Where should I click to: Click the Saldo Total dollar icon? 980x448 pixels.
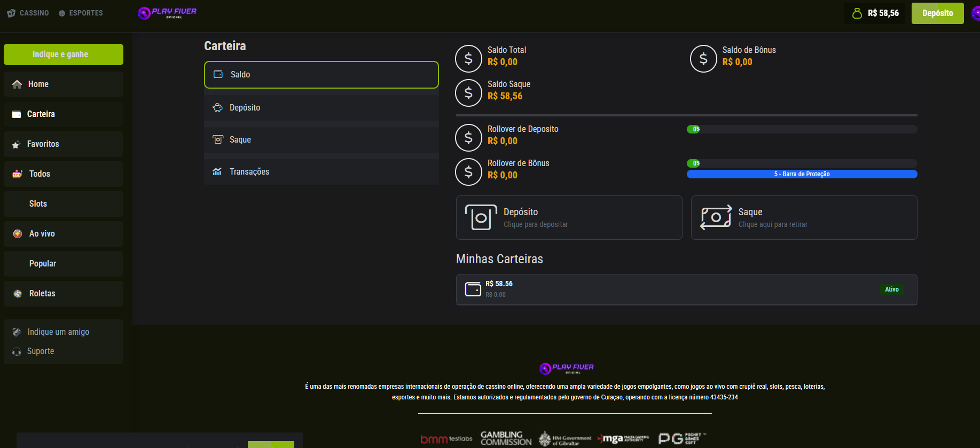(x=468, y=59)
